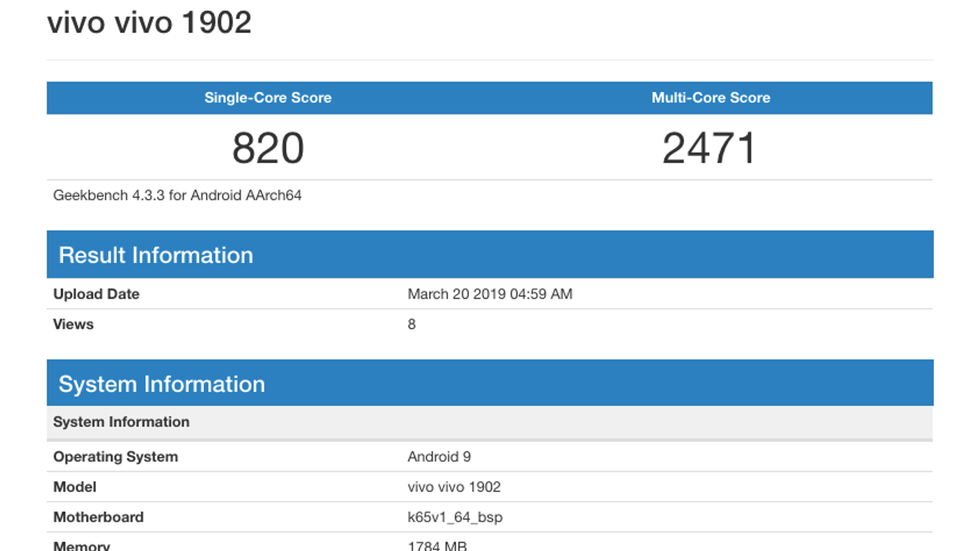Select the Model value 'vivo vivo 1902'
Image resolution: width=980 pixels, height=551 pixels.
[x=454, y=487]
